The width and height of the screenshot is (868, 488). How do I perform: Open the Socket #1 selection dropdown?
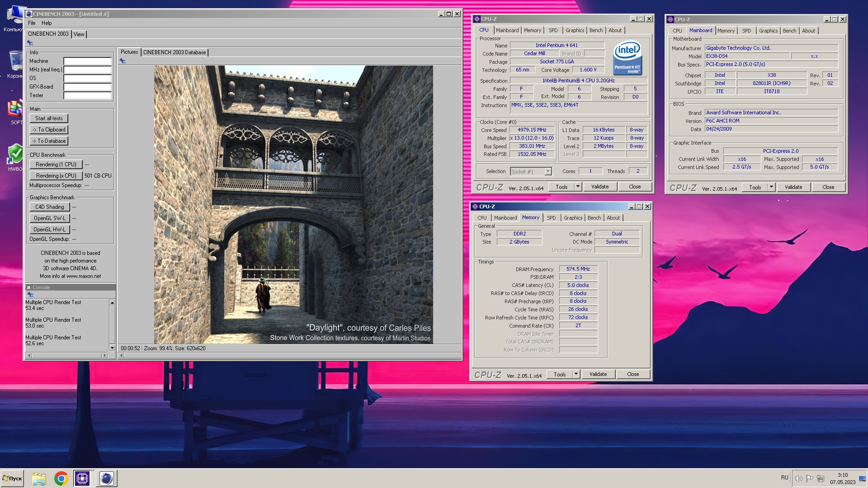548,172
